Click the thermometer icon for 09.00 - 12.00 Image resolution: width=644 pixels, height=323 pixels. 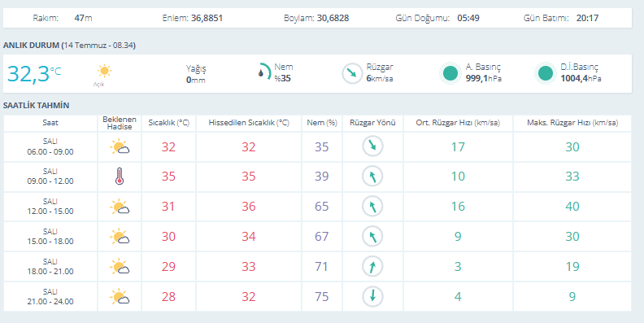pyautogui.click(x=120, y=177)
